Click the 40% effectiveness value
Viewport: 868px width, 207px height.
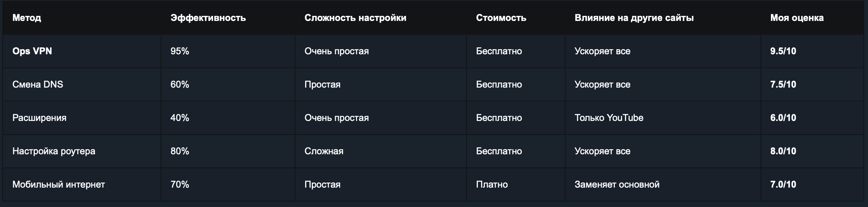click(x=180, y=118)
